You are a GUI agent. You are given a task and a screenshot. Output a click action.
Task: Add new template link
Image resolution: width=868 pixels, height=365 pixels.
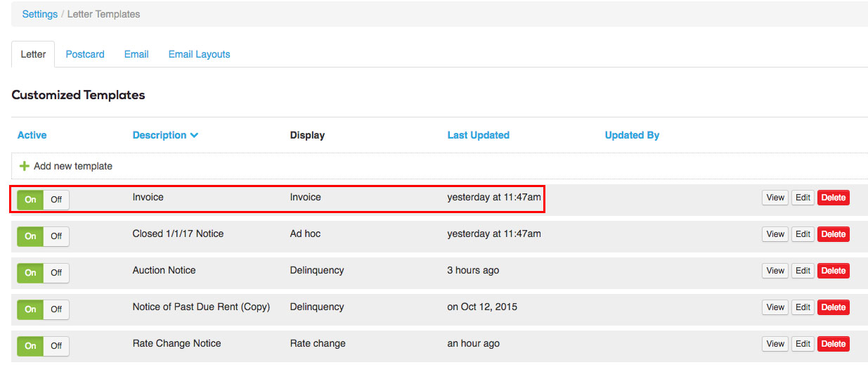pos(73,167)
